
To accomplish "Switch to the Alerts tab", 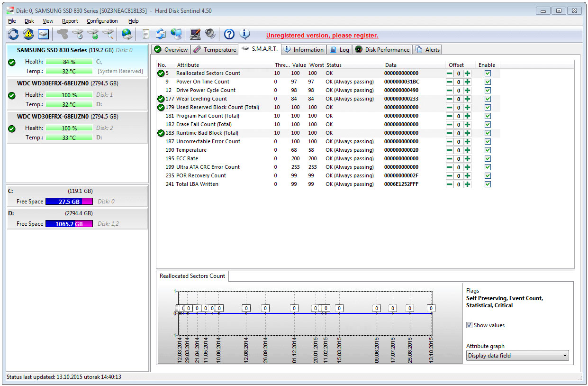I will (427, 50).
